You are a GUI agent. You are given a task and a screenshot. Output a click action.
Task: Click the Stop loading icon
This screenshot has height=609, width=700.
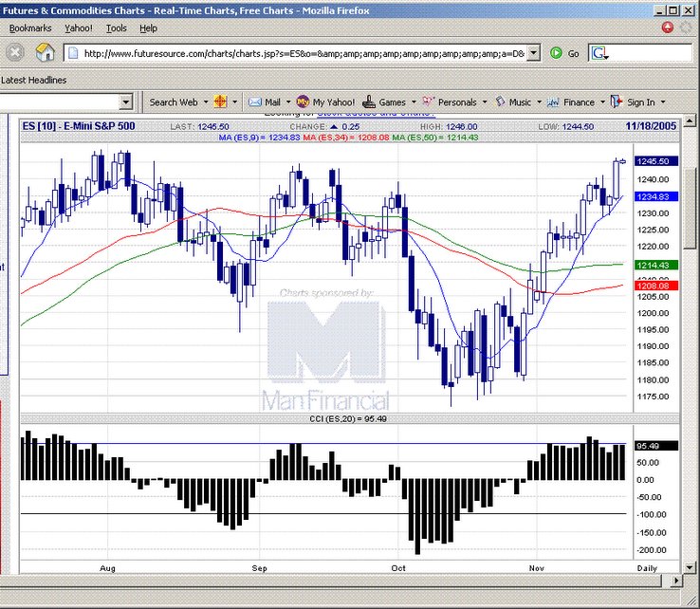15,53
